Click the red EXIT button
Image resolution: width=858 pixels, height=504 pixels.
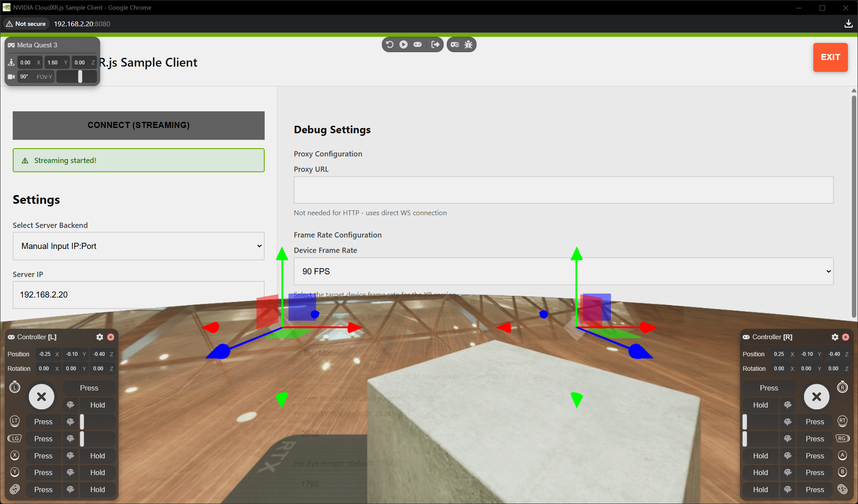coord(830,57)
